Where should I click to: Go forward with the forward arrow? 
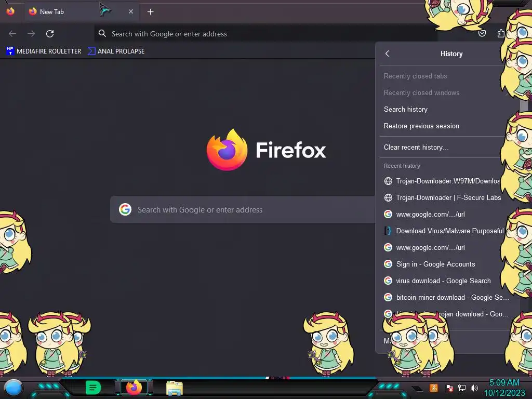(x=31, y=34)
